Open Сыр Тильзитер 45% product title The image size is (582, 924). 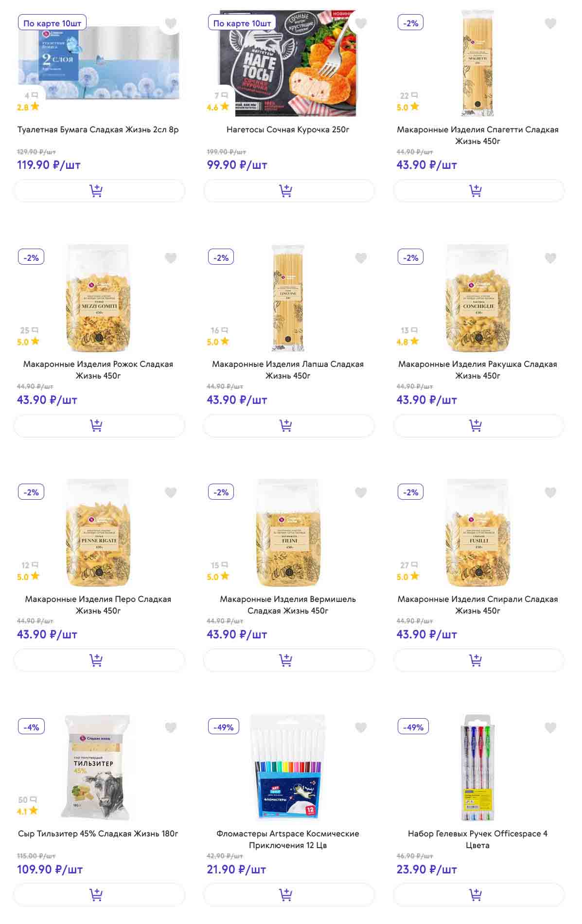point(98,833)
